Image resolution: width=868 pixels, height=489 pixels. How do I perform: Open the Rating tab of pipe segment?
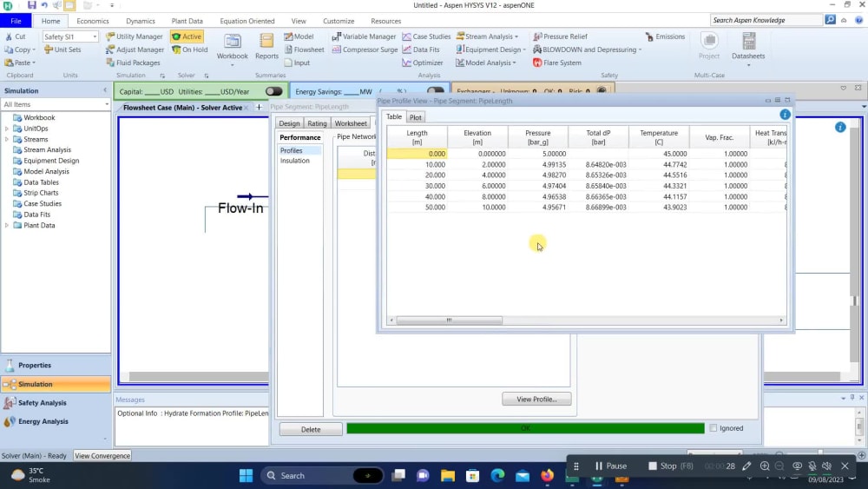317,123
